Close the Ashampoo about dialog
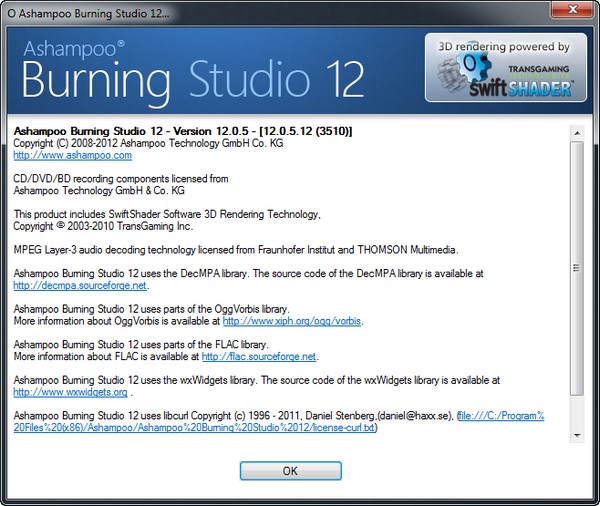The width and height of the screenshot is (600, 506). 572,9
